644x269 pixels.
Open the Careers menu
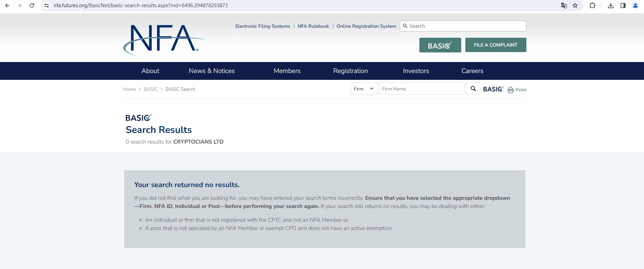pos(473,71)
